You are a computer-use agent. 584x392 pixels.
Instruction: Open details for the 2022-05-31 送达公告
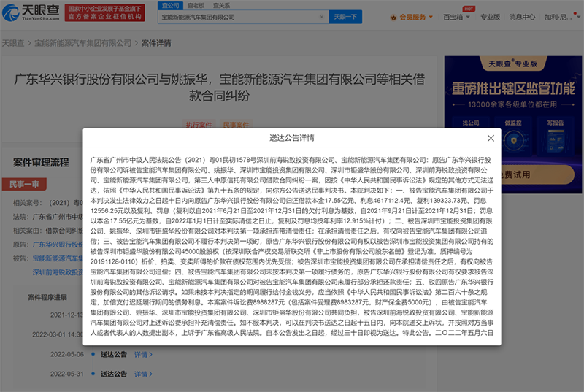143,374
